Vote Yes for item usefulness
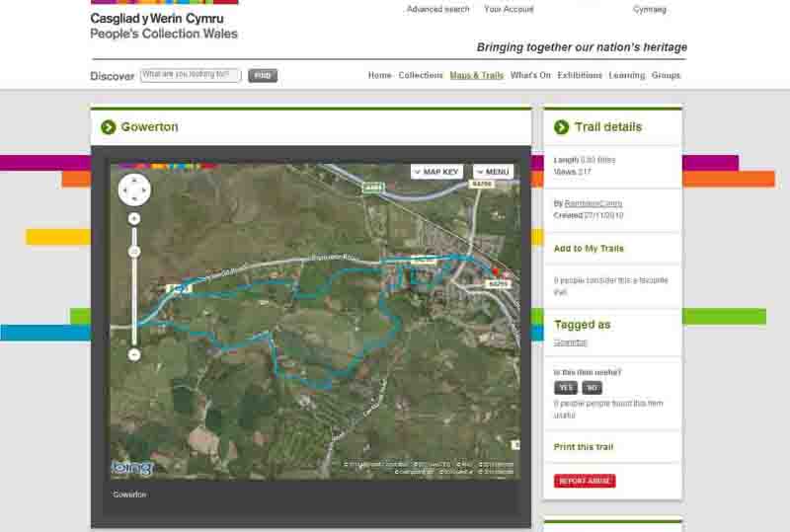Image resolution: width=790 pixels, height=532 pixels. [566, 388]
